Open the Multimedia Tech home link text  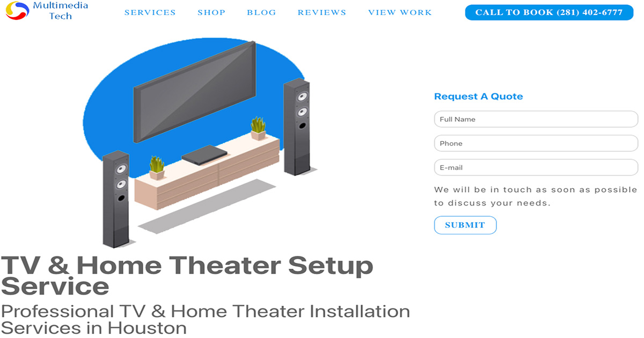coord(60,11)
